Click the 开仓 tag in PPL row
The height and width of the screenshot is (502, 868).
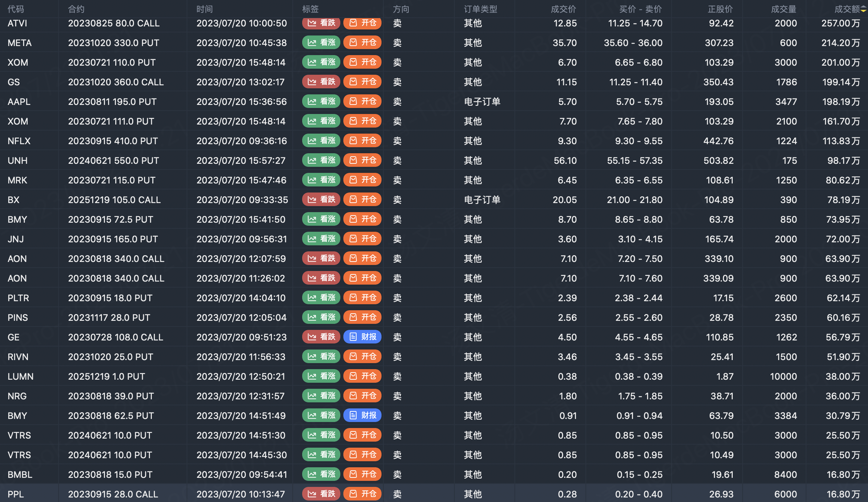(362, 494)
